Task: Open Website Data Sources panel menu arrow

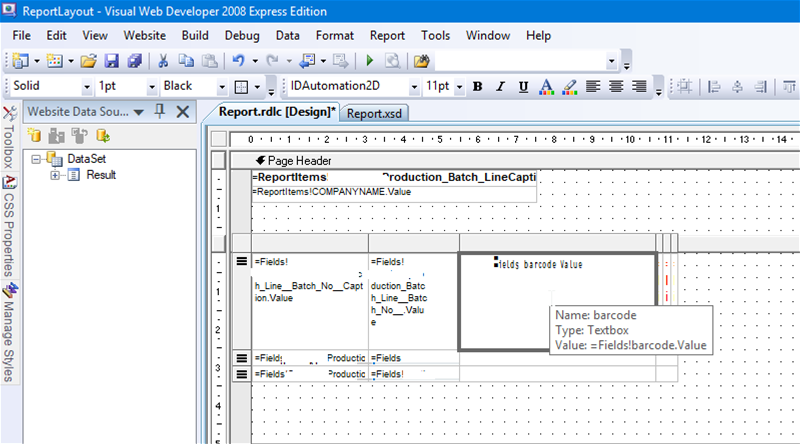Action: click(x=139, y=112)
